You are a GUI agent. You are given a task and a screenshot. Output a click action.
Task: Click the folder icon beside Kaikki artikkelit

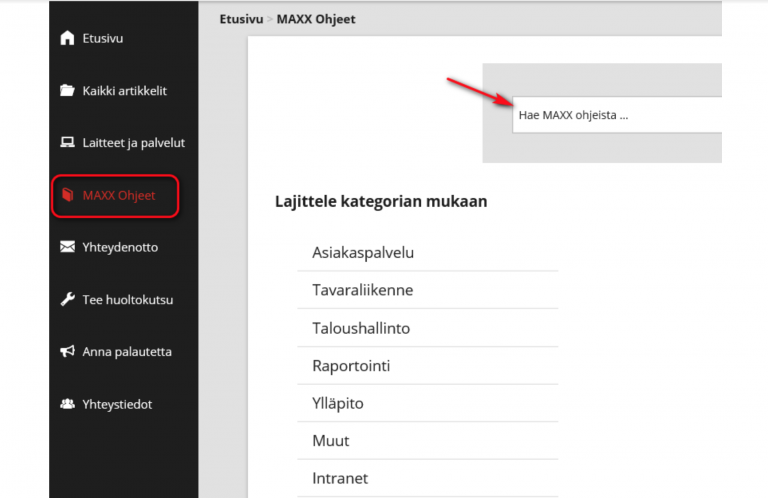click(67, 90)
